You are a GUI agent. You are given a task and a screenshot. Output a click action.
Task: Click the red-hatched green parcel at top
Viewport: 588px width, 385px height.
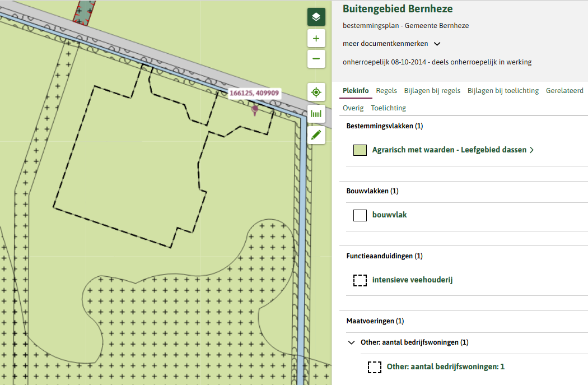click(x=85, y=12)
